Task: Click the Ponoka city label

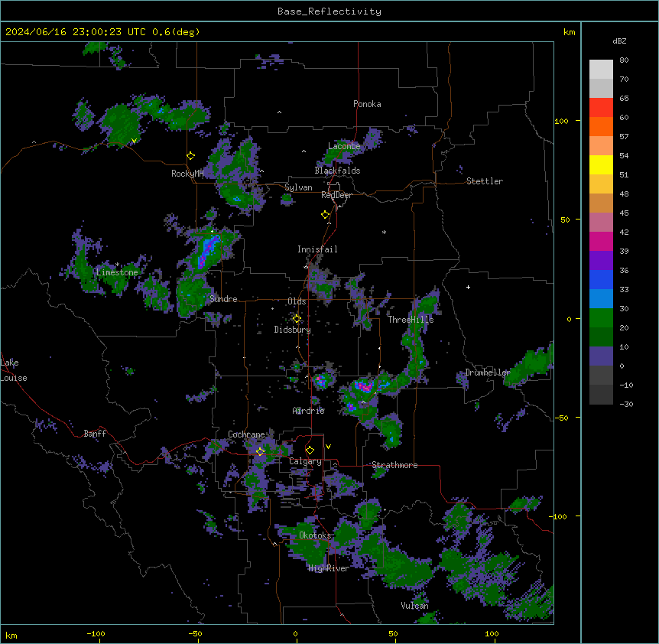Action: (367, 104)
